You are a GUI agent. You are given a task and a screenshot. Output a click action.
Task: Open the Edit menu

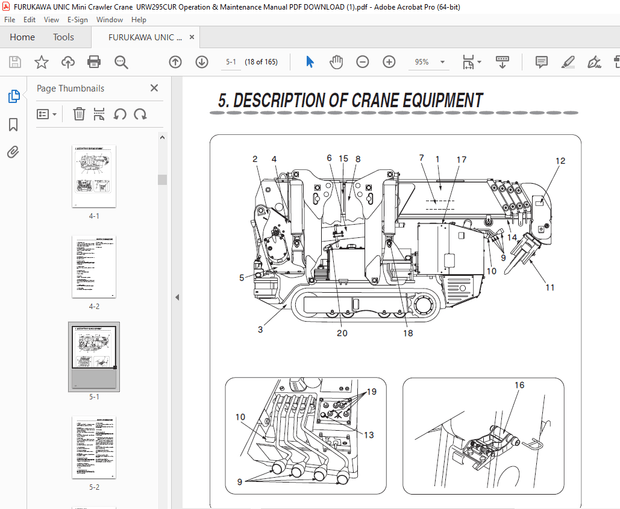point(29,19)
